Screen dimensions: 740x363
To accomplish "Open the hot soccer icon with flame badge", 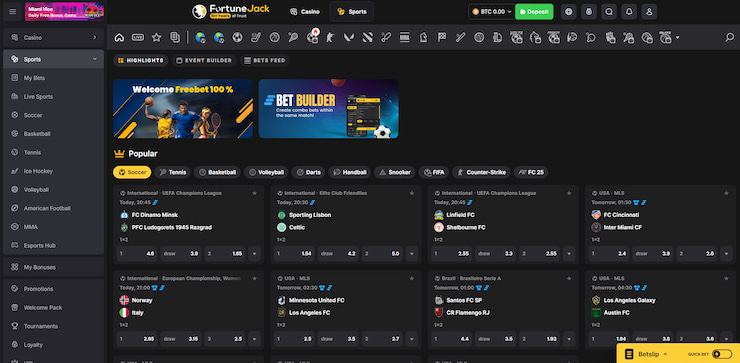I will click(x=312, y=37).
